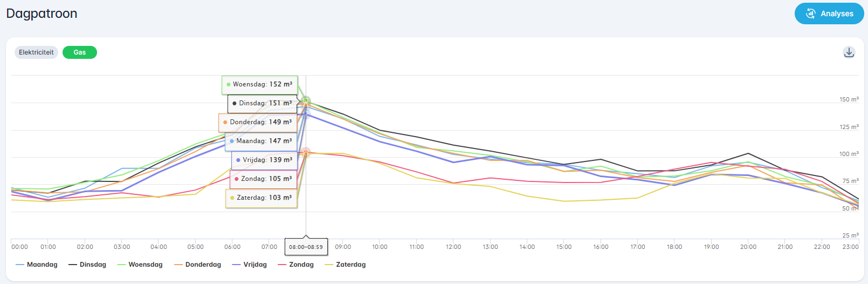
Task: Switch to the Elektriciteit tab
Action: tap(36, 52)
